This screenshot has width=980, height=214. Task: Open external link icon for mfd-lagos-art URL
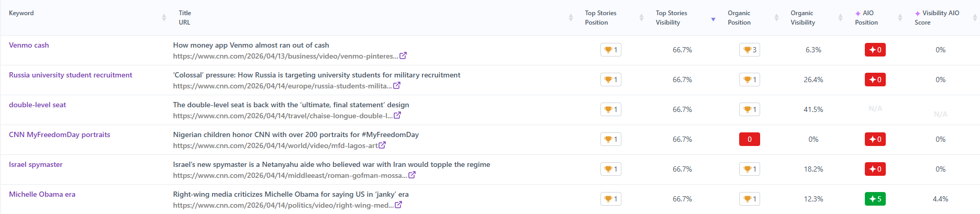click(x=382, y=145)
